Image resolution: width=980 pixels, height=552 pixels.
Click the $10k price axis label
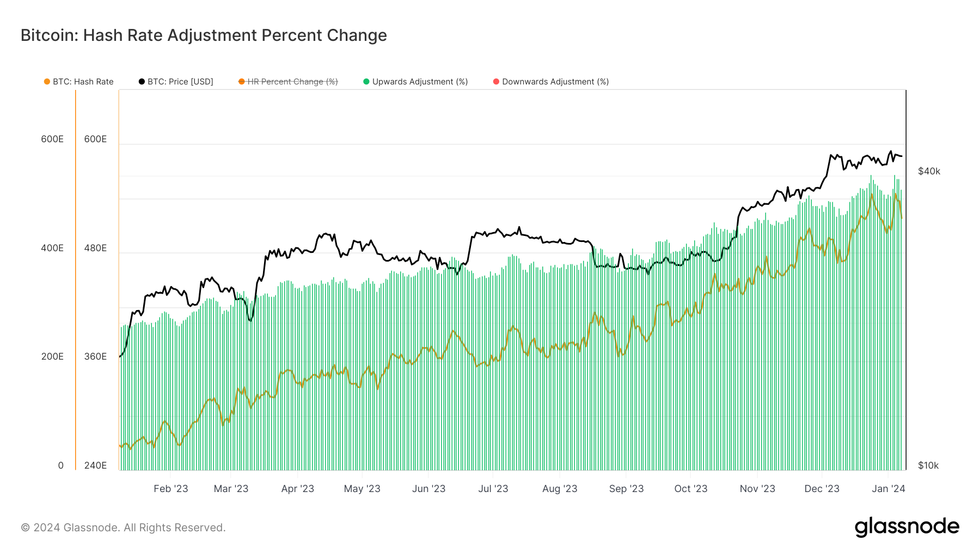[928, 465]
